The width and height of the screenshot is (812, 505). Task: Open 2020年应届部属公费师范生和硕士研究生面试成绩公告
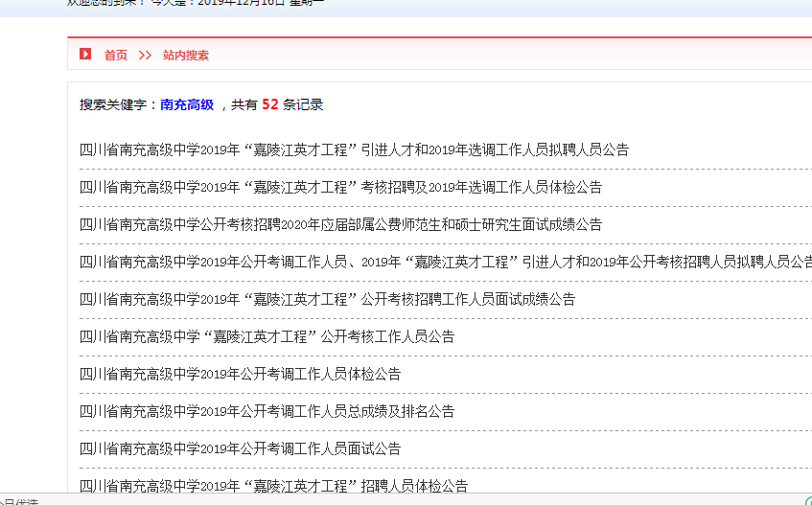click(340, 224)
